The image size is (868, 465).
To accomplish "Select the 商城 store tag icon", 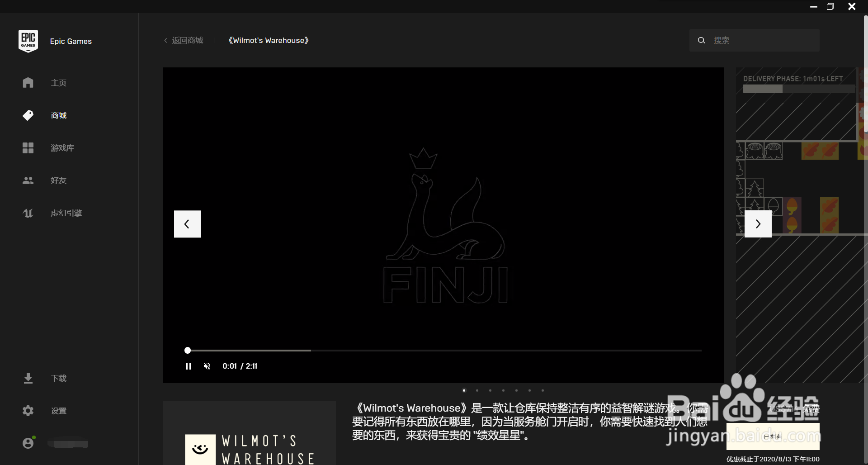I will click(x=28, y=115).
